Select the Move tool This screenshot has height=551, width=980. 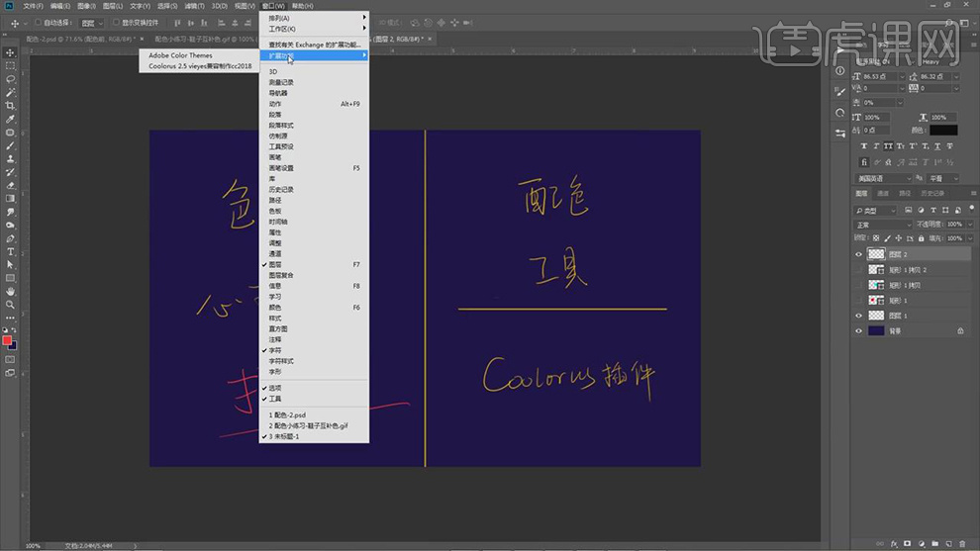point(10,52)
